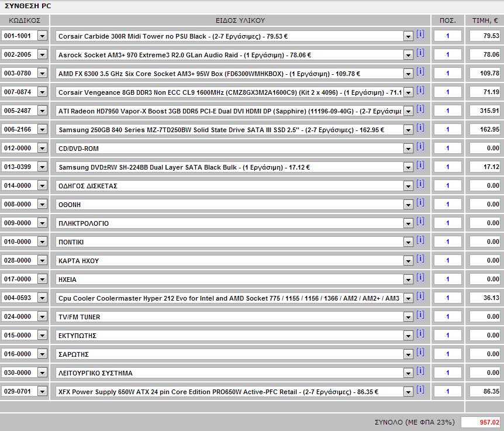Screen dimensions: 504x431
Task: Select quantity field for Corsair Vengeance RAM
Action: tap(448, 92)
